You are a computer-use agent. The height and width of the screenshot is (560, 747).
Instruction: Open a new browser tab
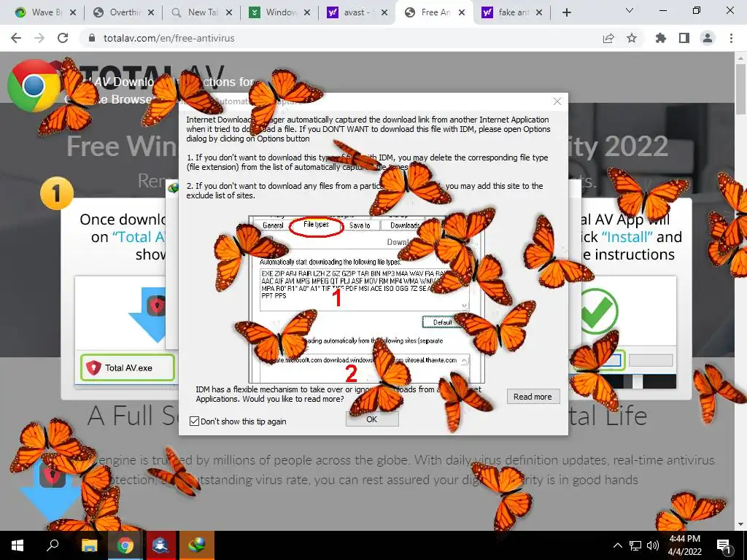(x=566, y=12)
